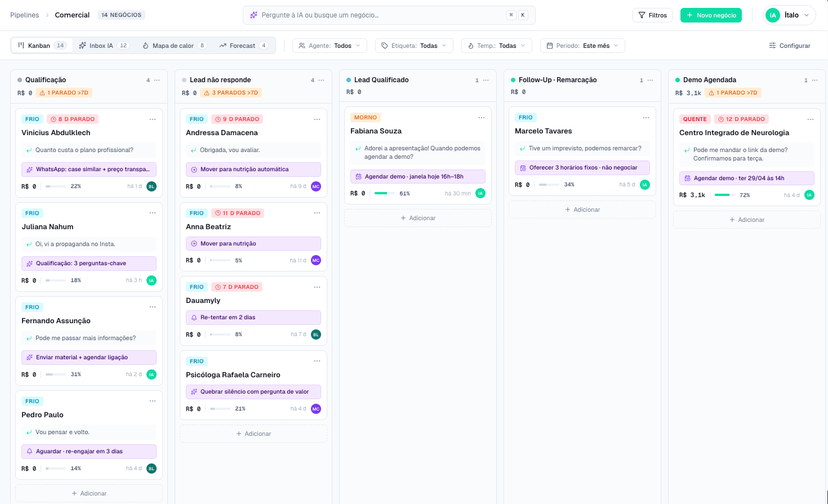Open three-dot menu on Anna Beatriz card
This screenshot has width=828, height=504.
coord(317,213)
